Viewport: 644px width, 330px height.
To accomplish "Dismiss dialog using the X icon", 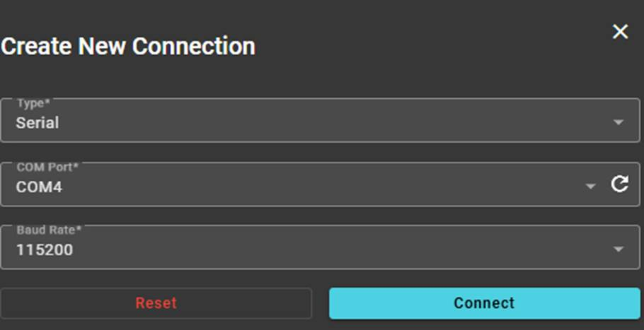I will coord(620,32).
